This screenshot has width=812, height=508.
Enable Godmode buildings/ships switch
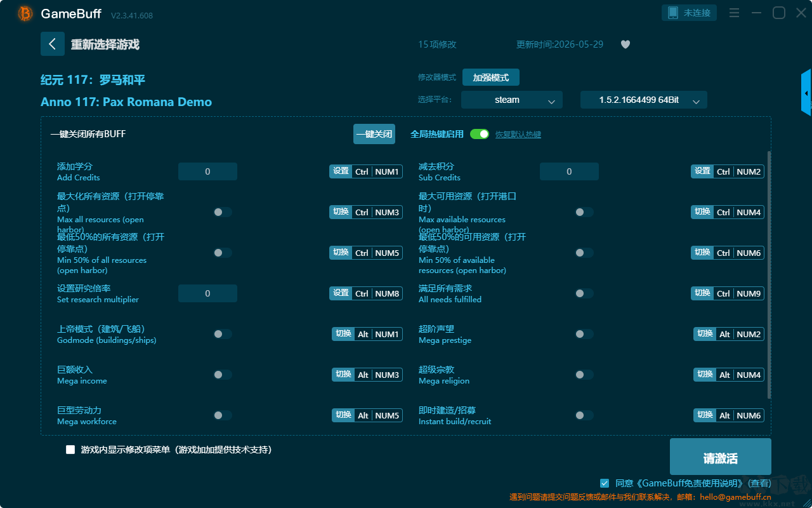coord(223,334)
